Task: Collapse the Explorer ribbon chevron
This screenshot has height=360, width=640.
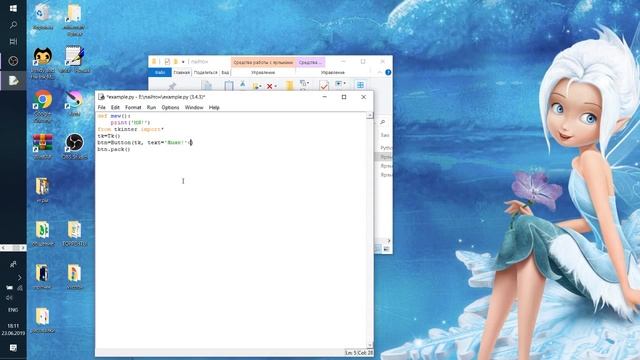Action: click(380, 72)
